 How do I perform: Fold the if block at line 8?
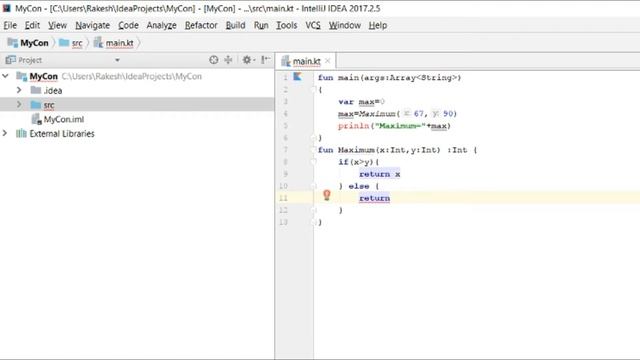pyautogui.click(x=314, y=162)
